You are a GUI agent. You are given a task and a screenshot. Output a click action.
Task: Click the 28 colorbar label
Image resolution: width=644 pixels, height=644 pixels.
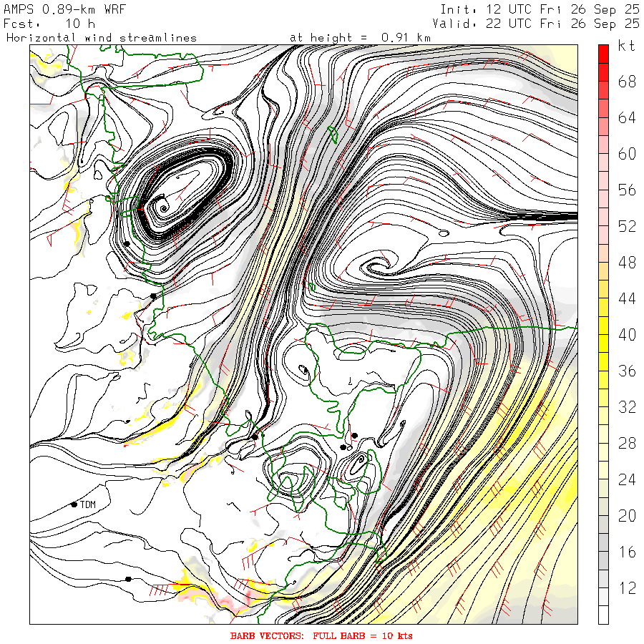click(627, 443)
